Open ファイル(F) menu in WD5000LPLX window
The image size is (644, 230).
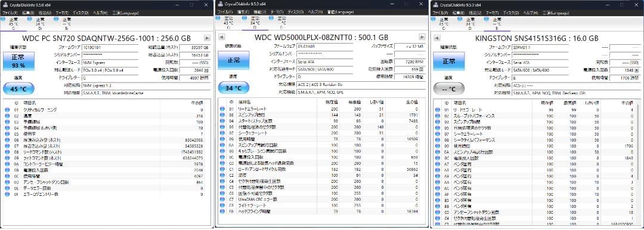click(x=225, y=13)
